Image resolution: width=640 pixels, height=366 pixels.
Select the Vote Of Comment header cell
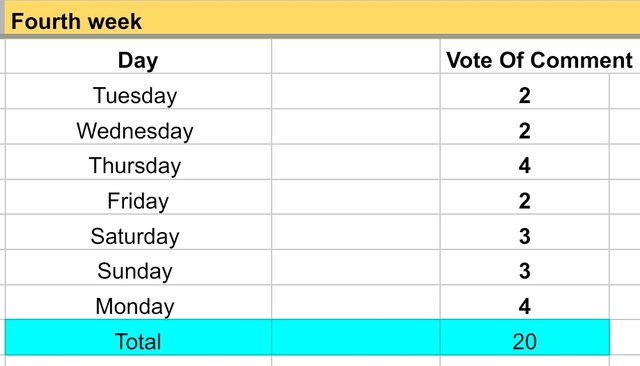pyautogui.click(x=540, y=56)
